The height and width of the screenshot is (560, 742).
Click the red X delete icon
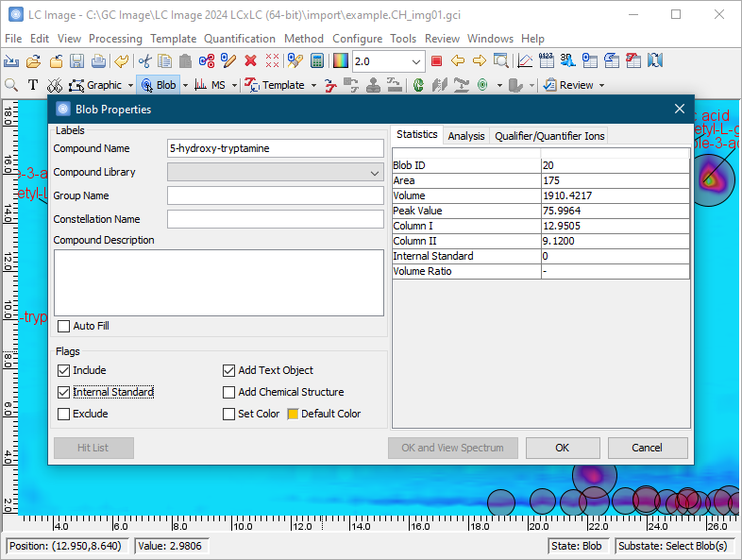(x=250, y=61)
